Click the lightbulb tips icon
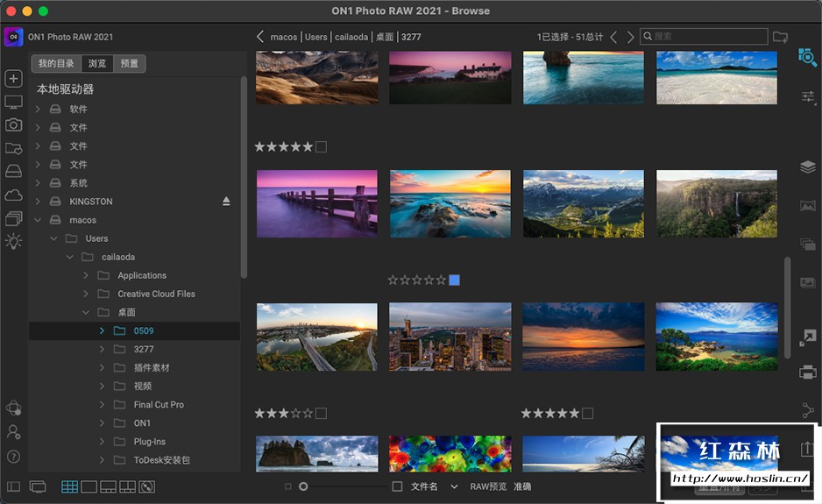This screenshot has height=504, width=822. [13, 241]
